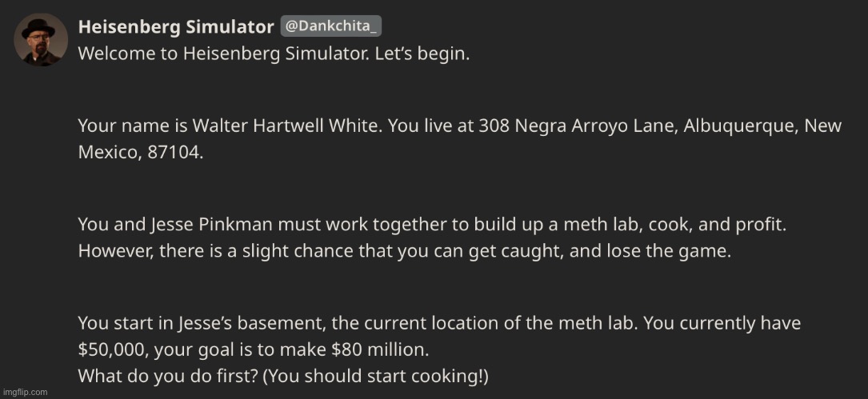Click the question 'What do you do first?'
Screen dimensions: 868x399
coord(168,377)
